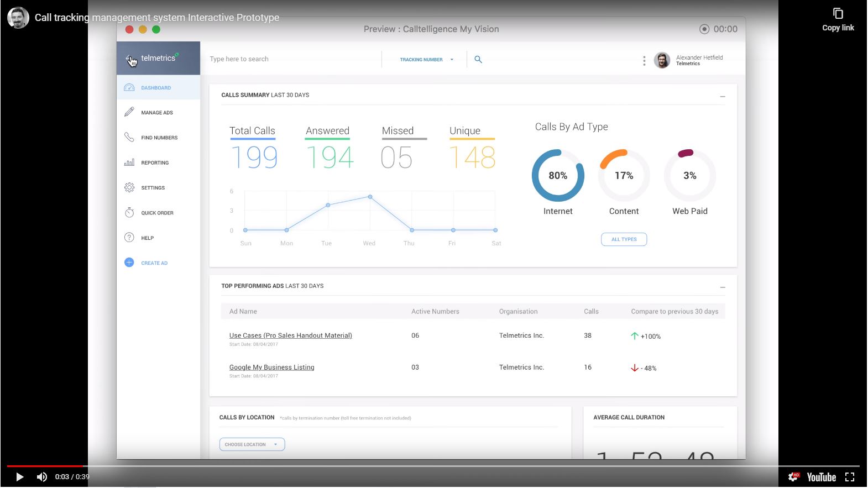Click the Help menu label

click(147, 238)
